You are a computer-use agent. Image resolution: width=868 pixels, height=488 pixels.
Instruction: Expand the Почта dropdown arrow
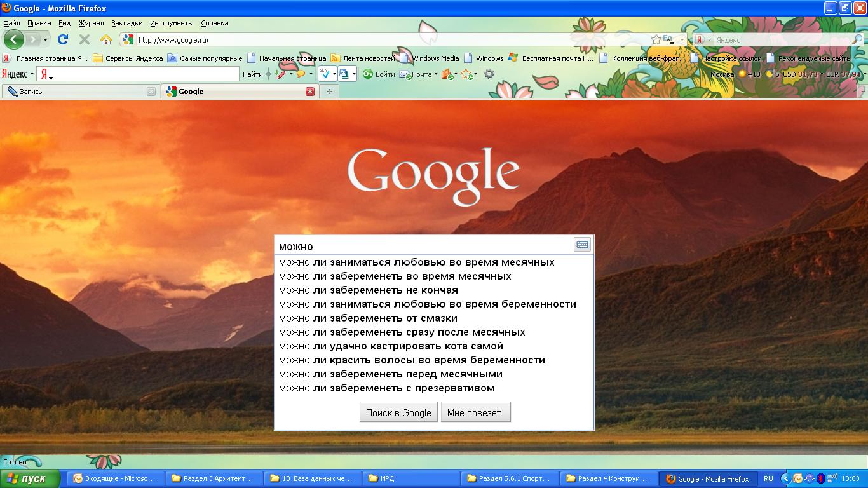[436, 74]
